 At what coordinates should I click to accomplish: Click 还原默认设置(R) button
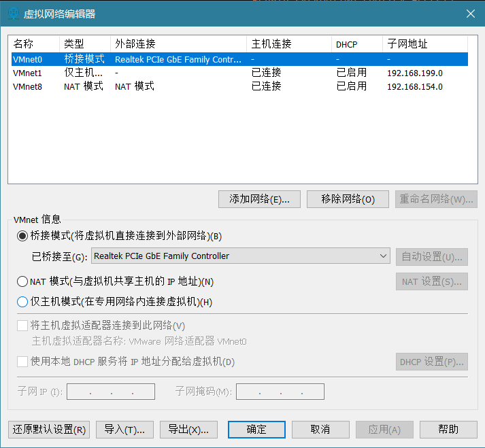point(49,430)
